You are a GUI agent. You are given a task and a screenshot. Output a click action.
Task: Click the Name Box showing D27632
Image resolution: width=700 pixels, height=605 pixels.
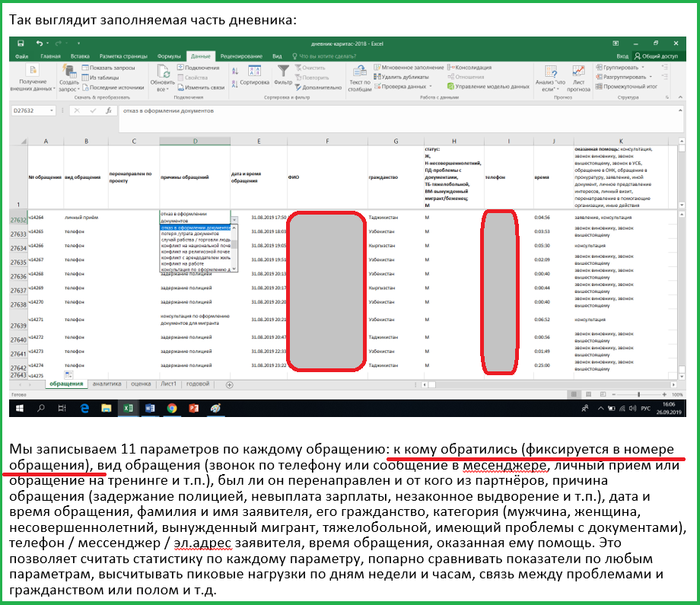coord(33,110)
